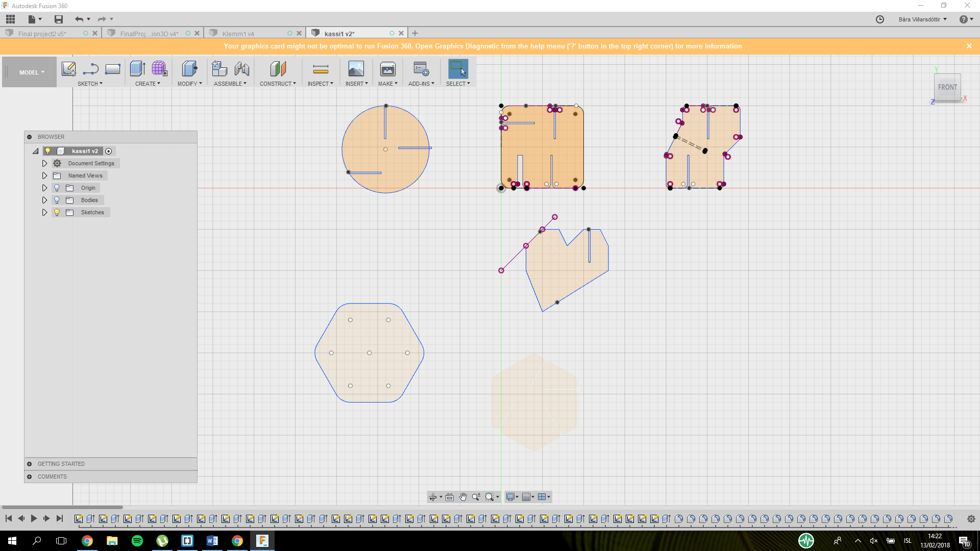
Task: Click the Save icon in top toolbar
Action: [x=59, y=19]
